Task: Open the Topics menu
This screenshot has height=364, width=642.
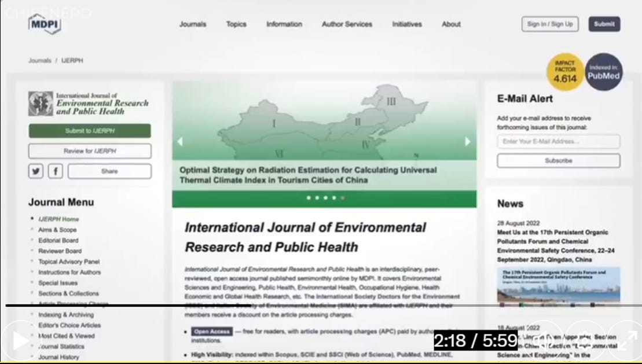Action: [x=236, y=24]
